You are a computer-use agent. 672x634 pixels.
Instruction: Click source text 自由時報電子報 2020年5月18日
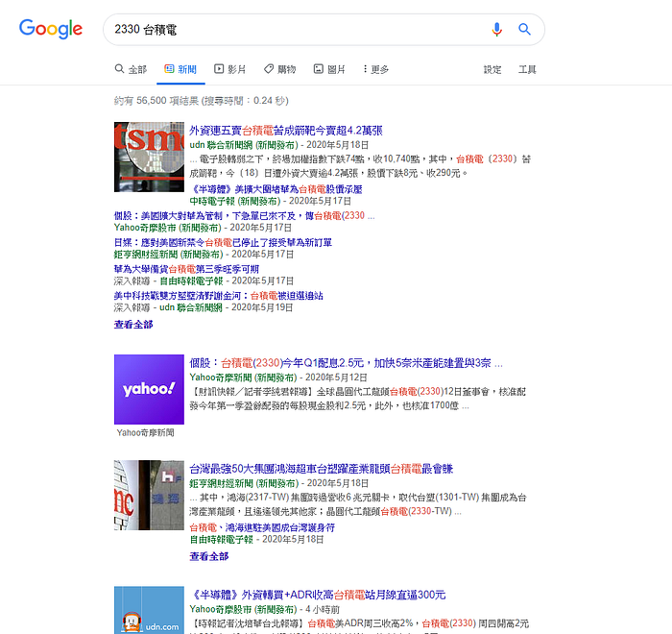tap(256, 540)
